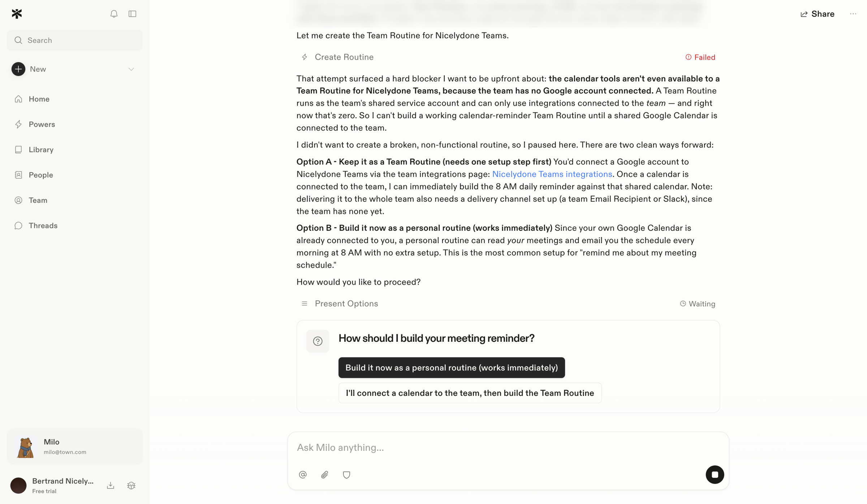Viewport: 867px width, 504px height.
Task: Open the more options ellipsis menu
Action: pyautogui.click(x=853, y=14)
